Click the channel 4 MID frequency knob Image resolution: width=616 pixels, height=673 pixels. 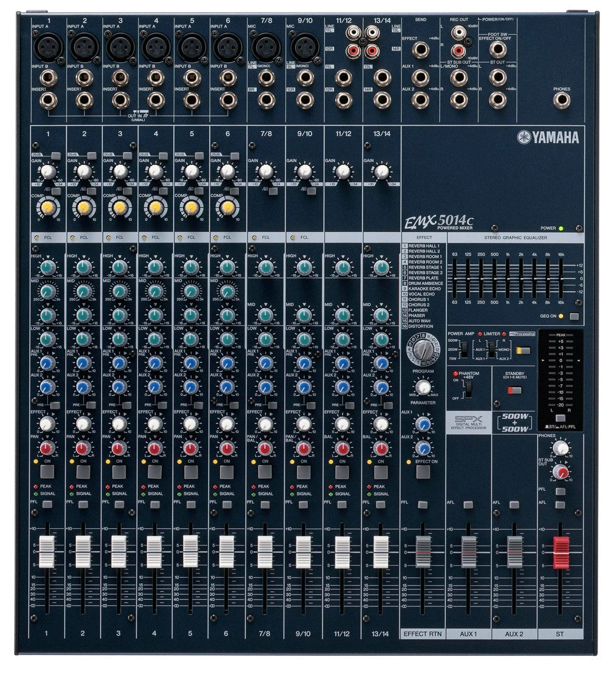click(155, 291)
